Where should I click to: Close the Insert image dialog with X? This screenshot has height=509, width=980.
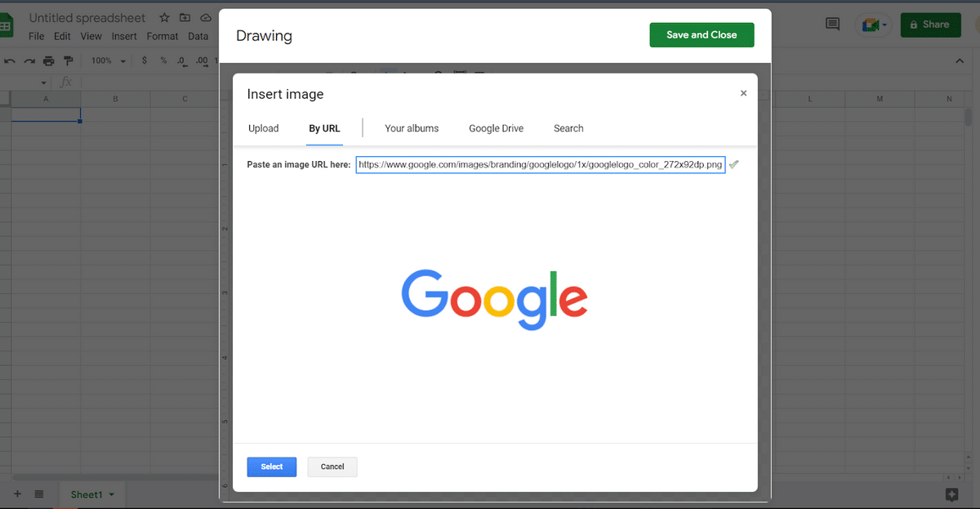pyautogui.click(x=743, y=93)
